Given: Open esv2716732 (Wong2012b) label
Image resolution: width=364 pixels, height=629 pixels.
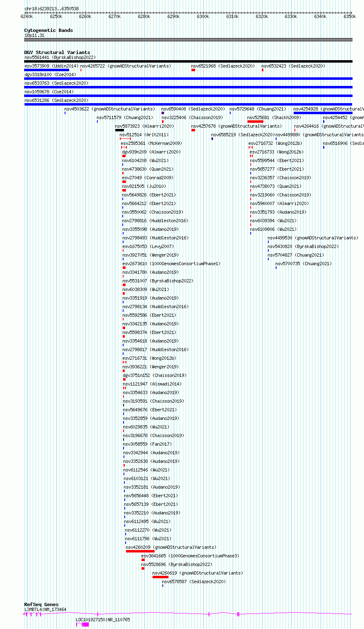Looking at the screenshot, I should click(275, 143).
